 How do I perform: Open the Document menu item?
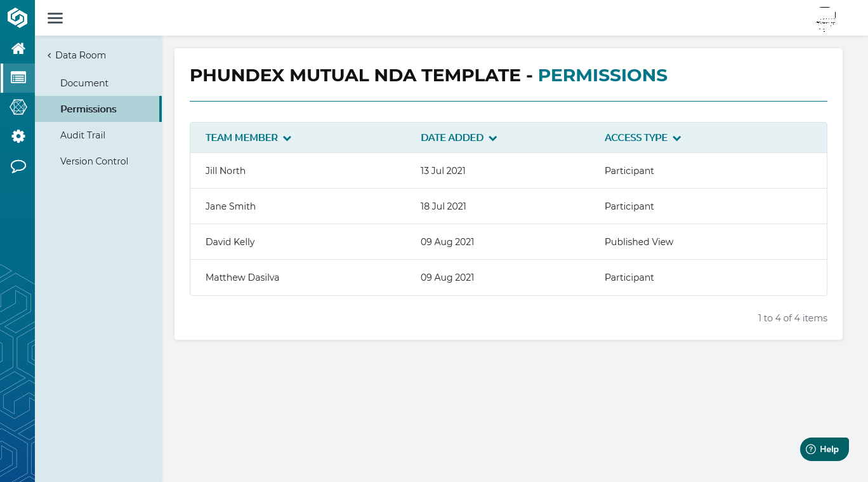[84, 83]
